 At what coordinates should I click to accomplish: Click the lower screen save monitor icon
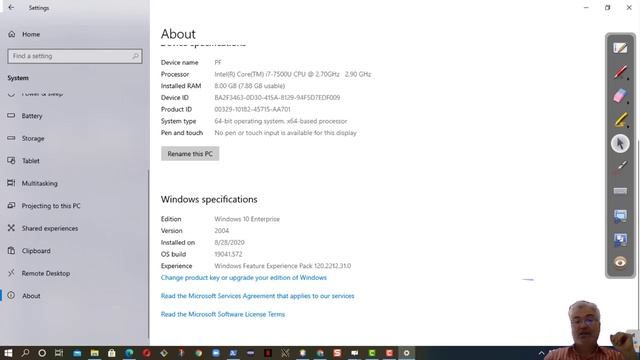[620, 239]
